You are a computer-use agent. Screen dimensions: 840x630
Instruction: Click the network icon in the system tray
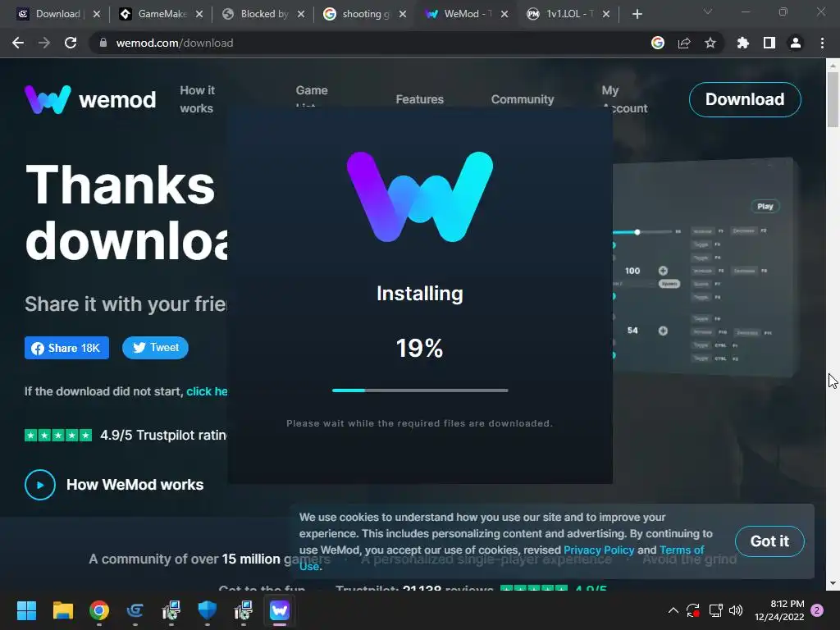tap(715, 610)
